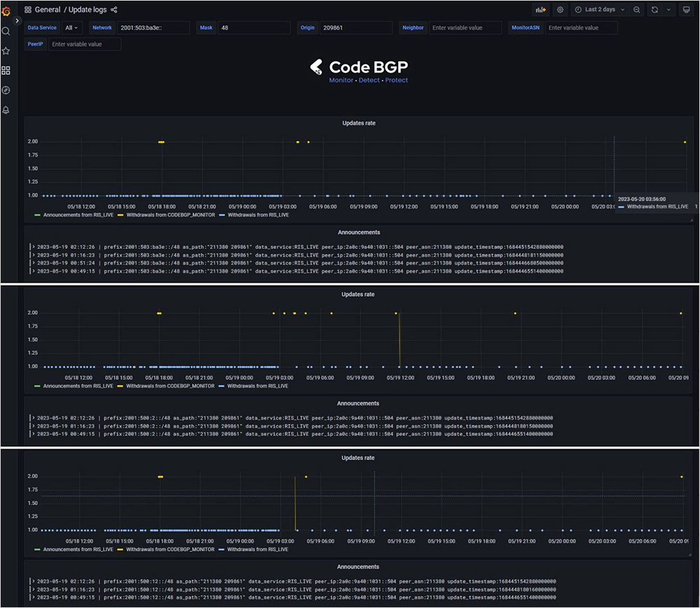Open dashboard settings gear icon
The height and width of the screenshot is (608, 700).
coord(560,10)
